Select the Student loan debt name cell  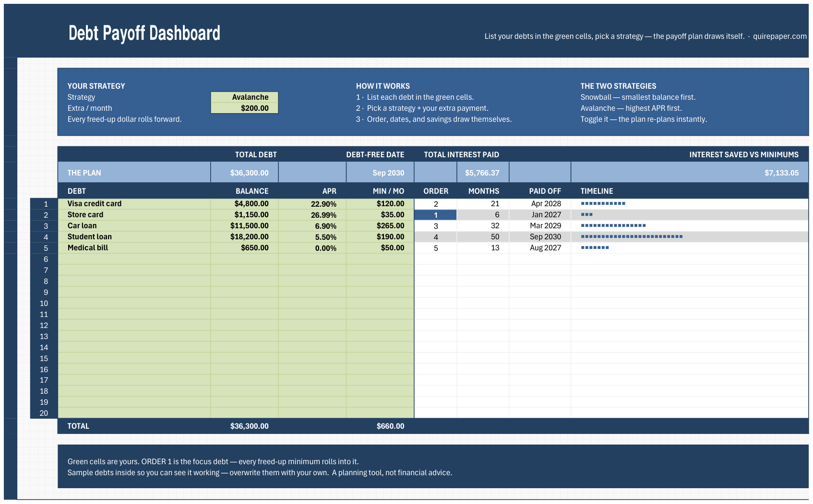(x=134, y=237)
